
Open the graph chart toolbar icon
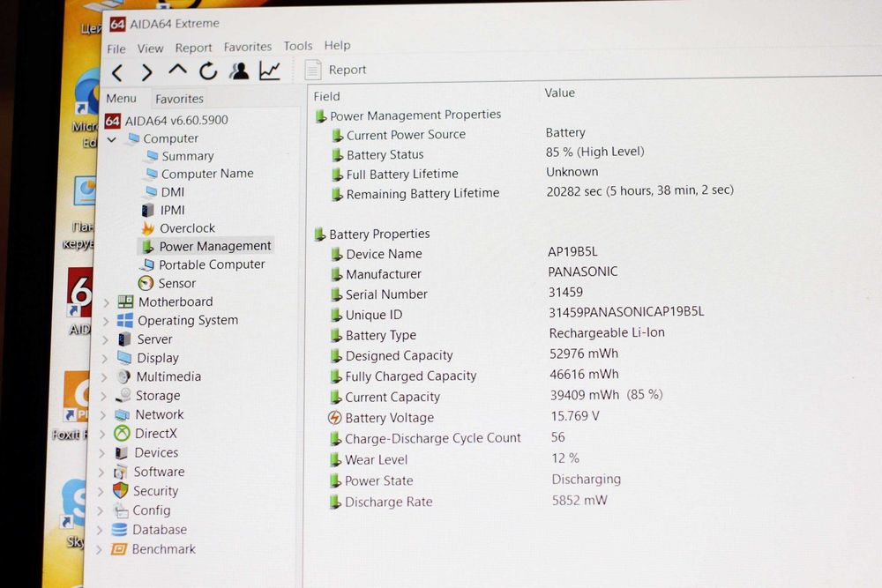269,71
